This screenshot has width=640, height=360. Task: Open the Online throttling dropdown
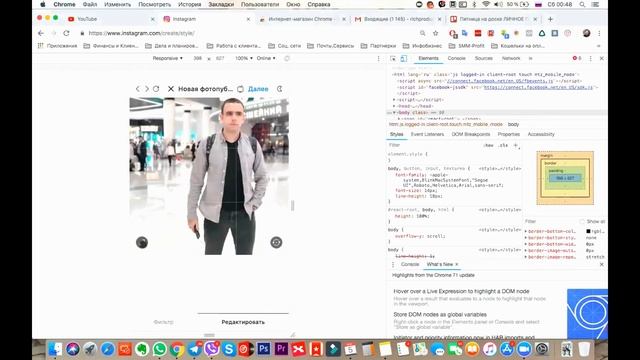[x=266, y=58]
